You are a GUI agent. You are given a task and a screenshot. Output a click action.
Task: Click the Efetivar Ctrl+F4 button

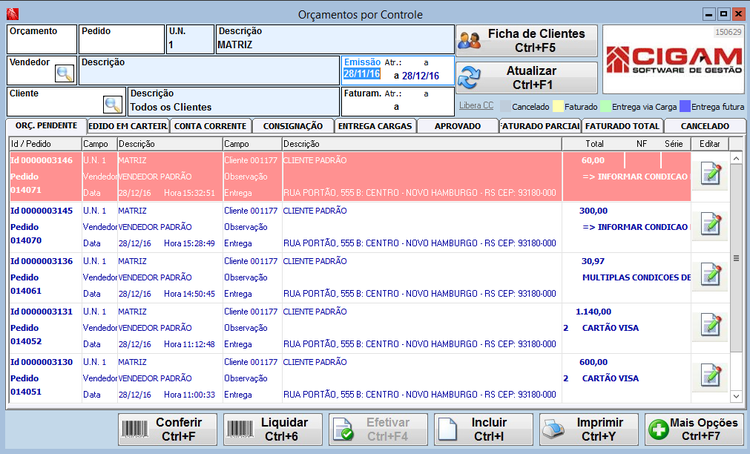[x=378, y=430]
